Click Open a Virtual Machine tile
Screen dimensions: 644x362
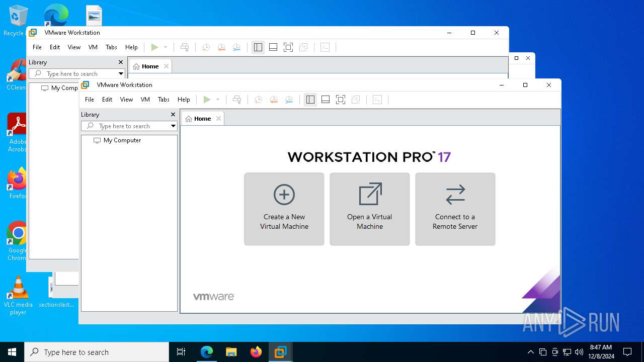[x=370, y=209]
